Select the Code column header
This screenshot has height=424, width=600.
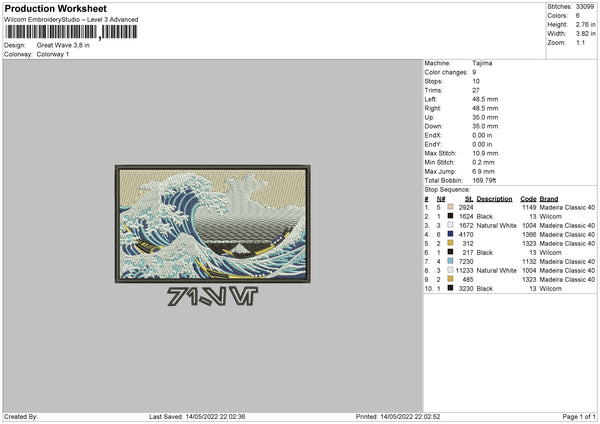[528, 199]
